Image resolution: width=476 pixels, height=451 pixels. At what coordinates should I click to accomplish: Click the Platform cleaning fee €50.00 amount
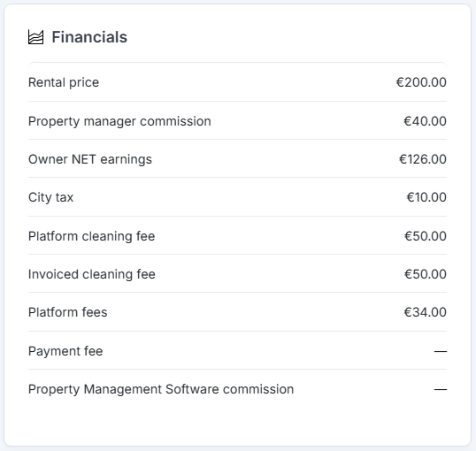coord(426,236)
